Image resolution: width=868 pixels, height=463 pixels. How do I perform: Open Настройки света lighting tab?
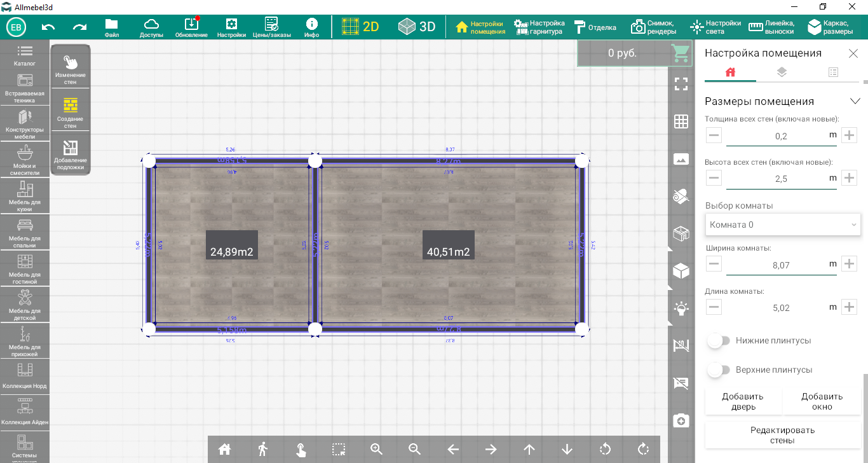[715, 27]
